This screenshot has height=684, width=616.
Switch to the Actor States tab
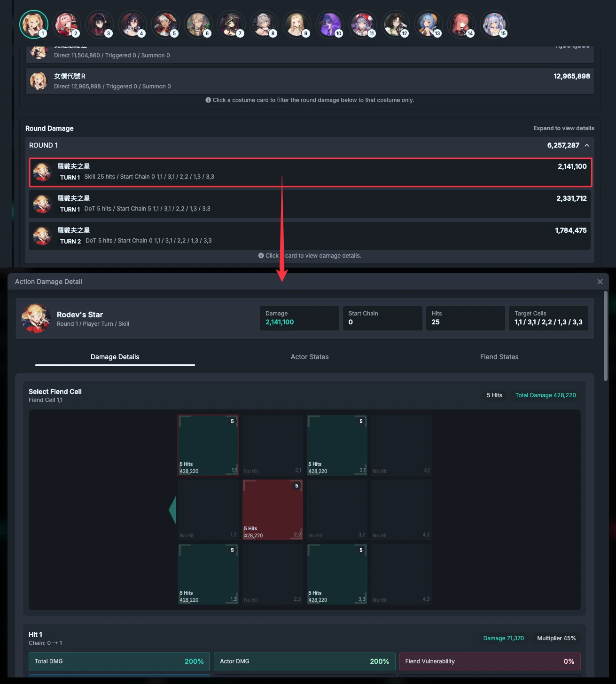[x=310, y=357]
